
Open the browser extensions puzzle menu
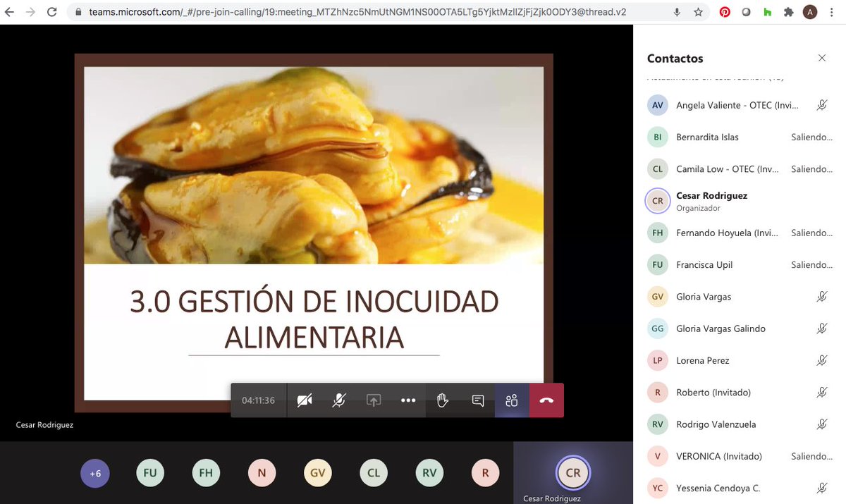pyautogui.click(x=789, y=12)
